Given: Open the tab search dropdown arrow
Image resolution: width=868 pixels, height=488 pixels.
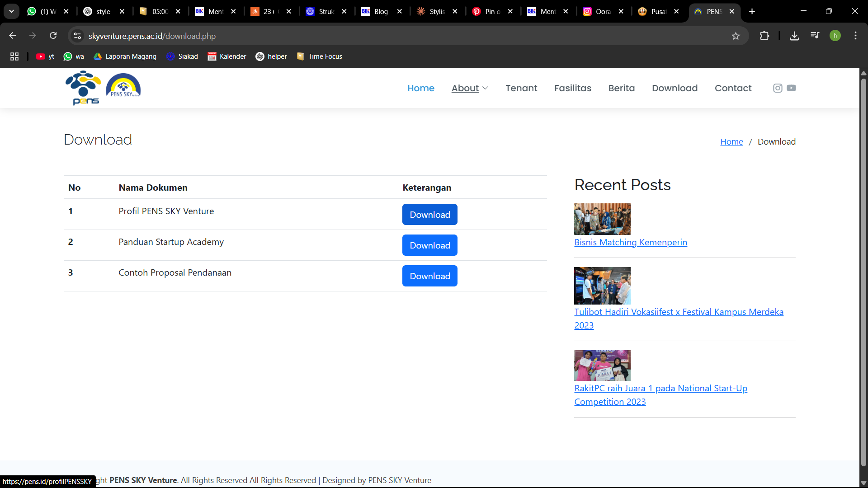Looking at the screenshot, I should coord(11,11).
